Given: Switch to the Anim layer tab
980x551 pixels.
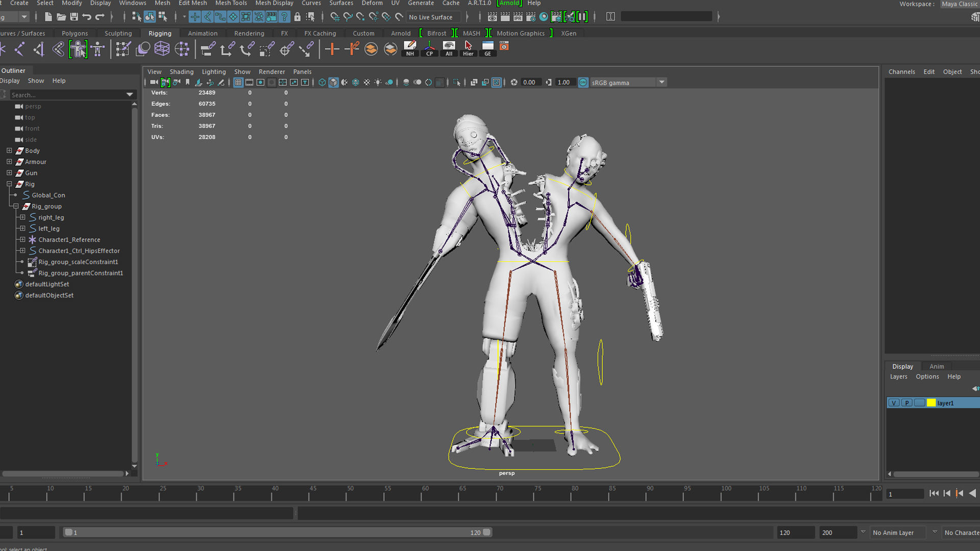Looking at the screenshot, I should pyautogui.click(x=937, y=366).
